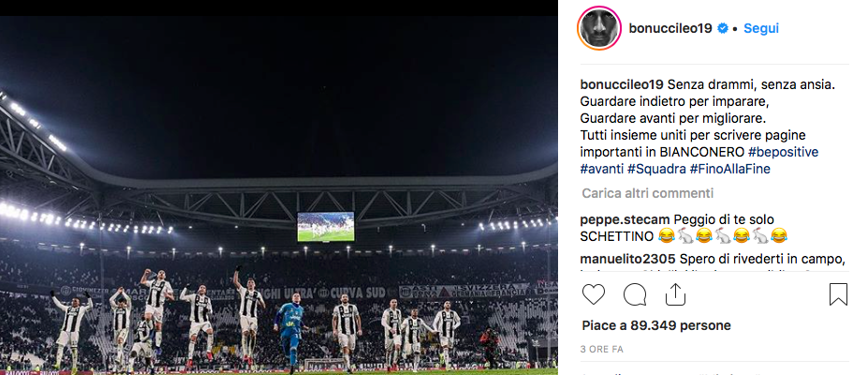Click the verified badge next to bonuccileo19
The width and height of the screenshot is (868, 375).
[x=723, y=29]
